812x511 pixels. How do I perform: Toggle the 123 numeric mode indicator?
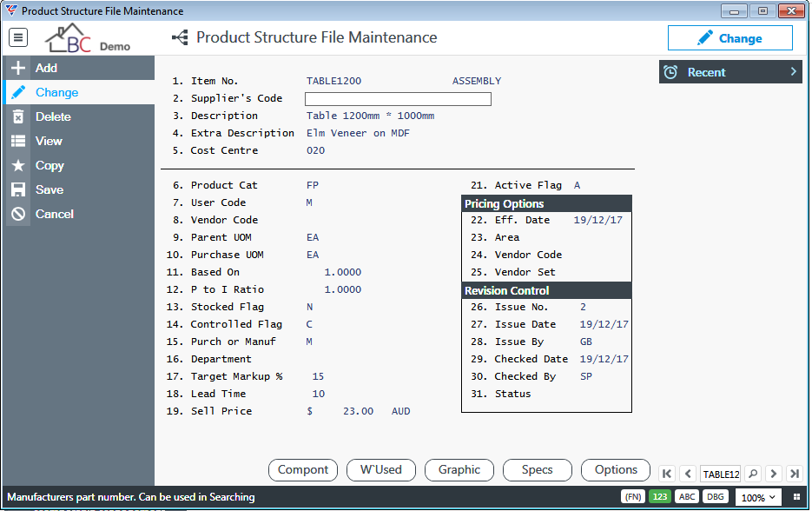[660, 496]
